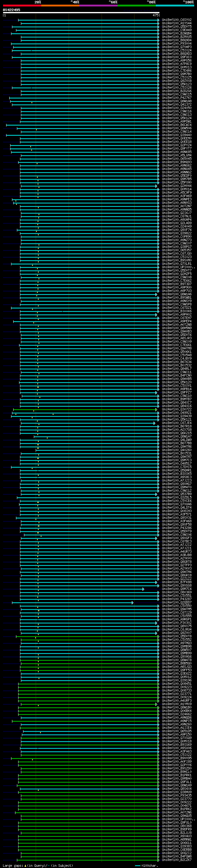The width and height of the screenshot is (197, 868).
Task: Click hit label UniRef100_P43286
Action: coord(177,528)
